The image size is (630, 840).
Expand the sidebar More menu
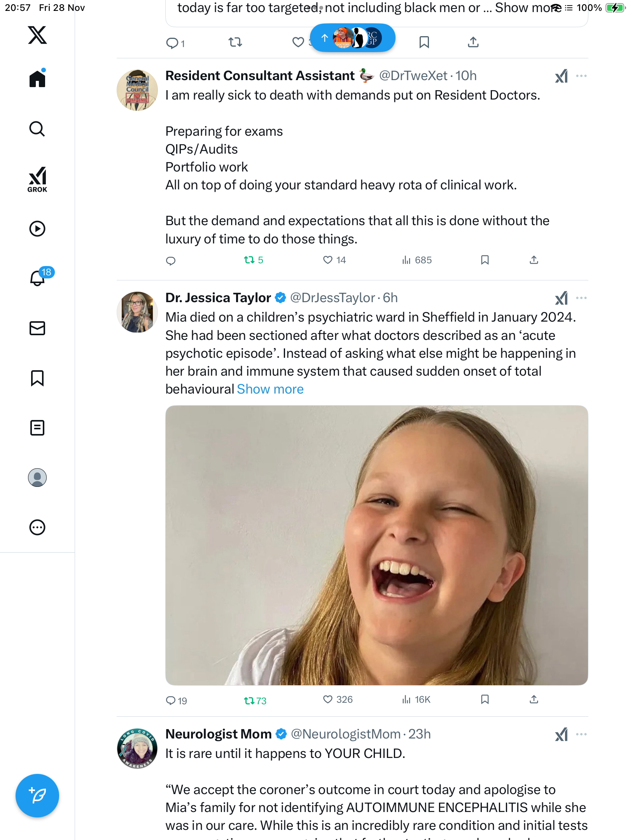(37, 527)
